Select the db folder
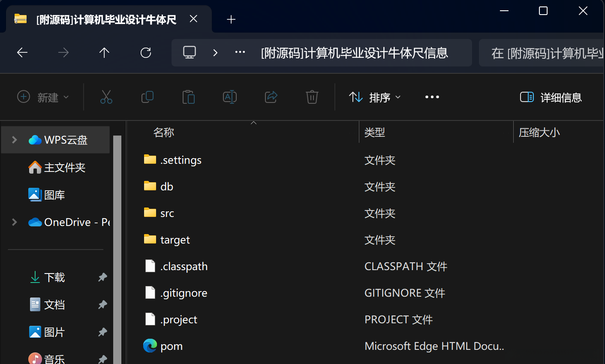The width and height of the screenshot is (605, 364). [x=158, y=187]
